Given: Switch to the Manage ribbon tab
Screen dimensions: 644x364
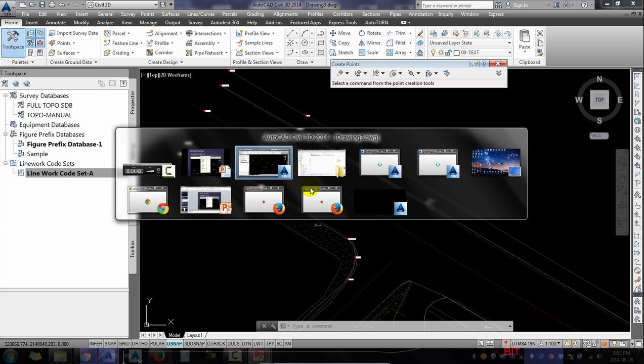Looking at the screenshot, I should (x=148, y=23).
